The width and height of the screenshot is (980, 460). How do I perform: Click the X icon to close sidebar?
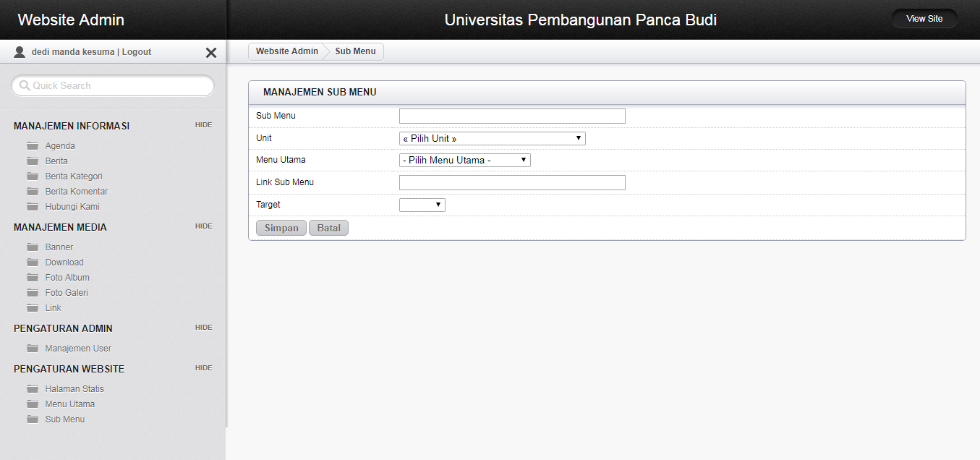point(211,53)
